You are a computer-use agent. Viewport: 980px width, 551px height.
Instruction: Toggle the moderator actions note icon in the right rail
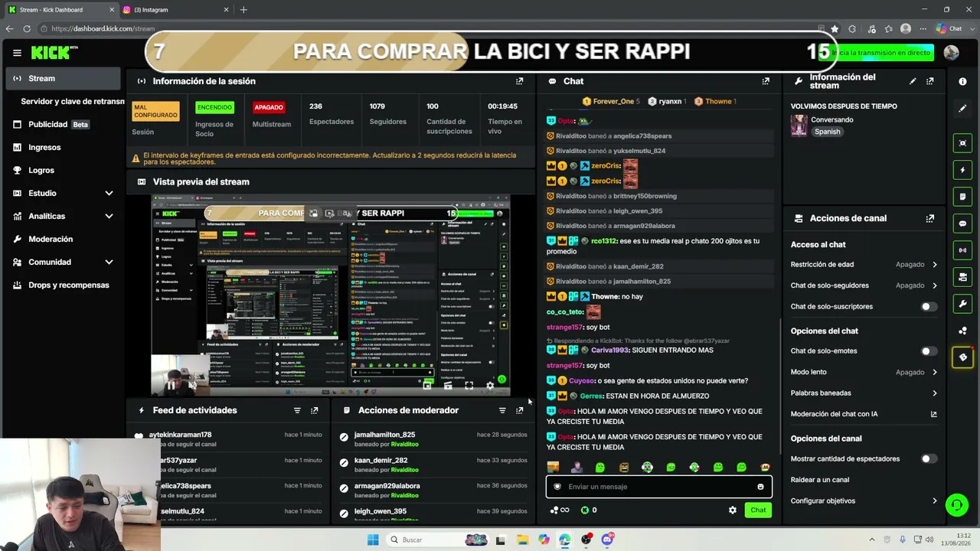click(x=963, y=197)
